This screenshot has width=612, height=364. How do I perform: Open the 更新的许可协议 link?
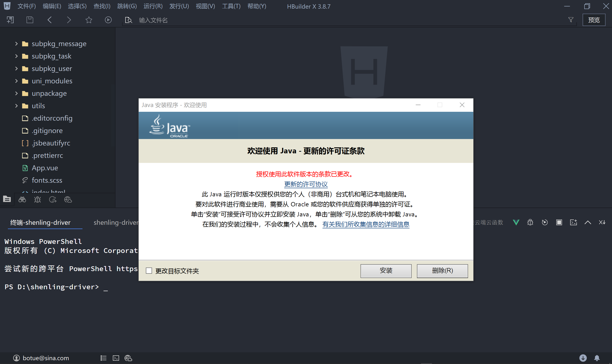(x=306, y=184)
